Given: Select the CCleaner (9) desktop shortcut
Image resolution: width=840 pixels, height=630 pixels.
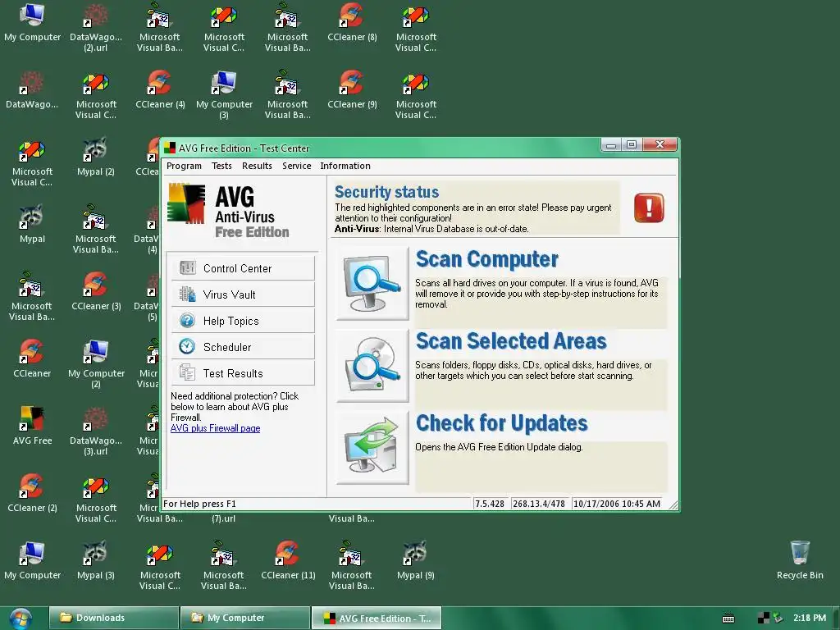Looking at the screenshot, I should (352, 91).
